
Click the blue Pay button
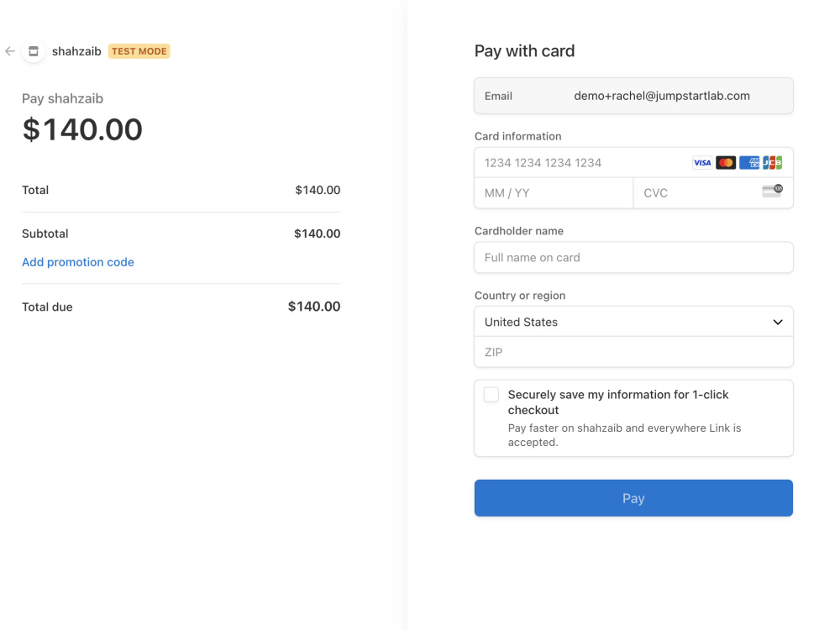click(633, 498)
